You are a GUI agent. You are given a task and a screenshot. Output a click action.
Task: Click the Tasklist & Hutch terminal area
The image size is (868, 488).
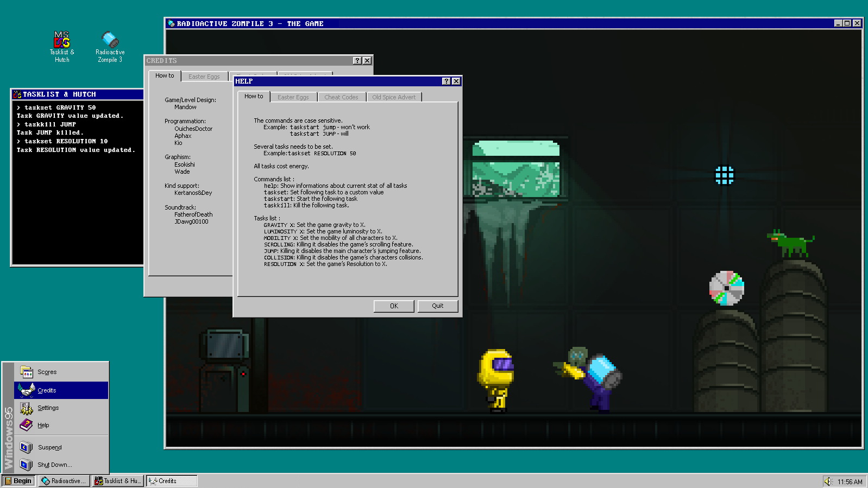pos(78,182)
